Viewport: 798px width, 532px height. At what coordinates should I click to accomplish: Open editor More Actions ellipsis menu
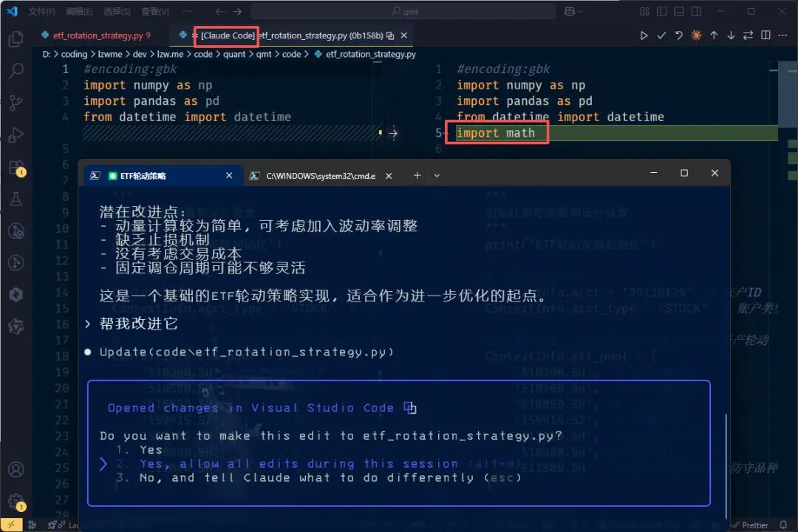(x=782, y=35)
